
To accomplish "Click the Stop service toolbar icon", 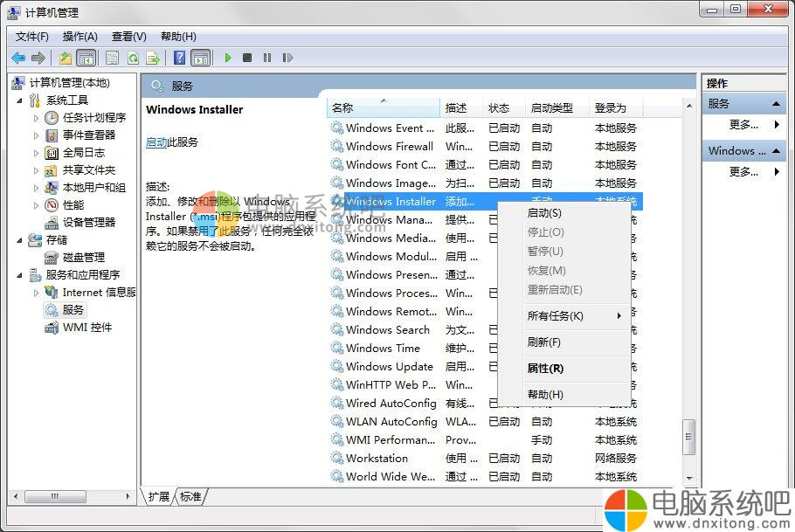I will (x=247, y=58).
